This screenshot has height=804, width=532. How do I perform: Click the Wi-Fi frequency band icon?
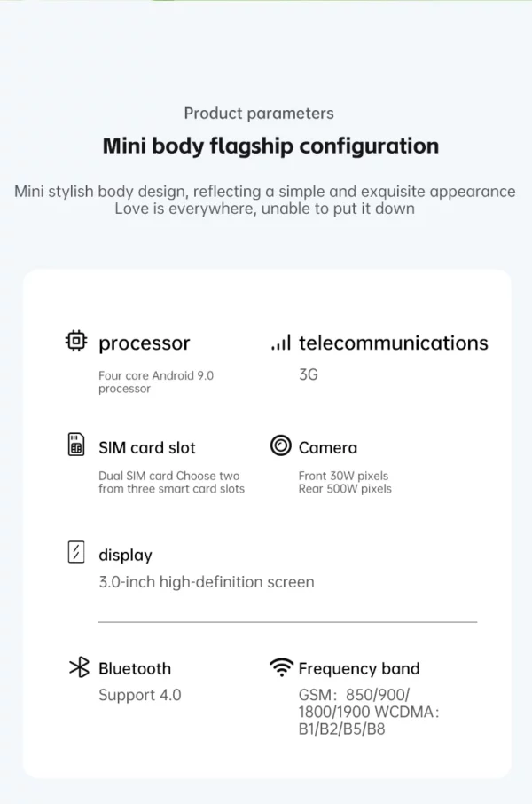pyautogui.click(x=281, y=666)
